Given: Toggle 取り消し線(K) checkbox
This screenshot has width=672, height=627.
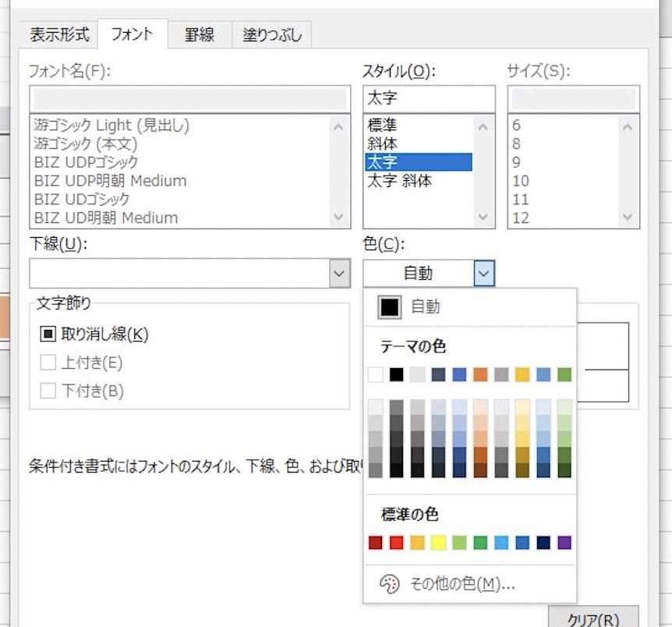Looking at the screenshot, I should click(48, 334).
